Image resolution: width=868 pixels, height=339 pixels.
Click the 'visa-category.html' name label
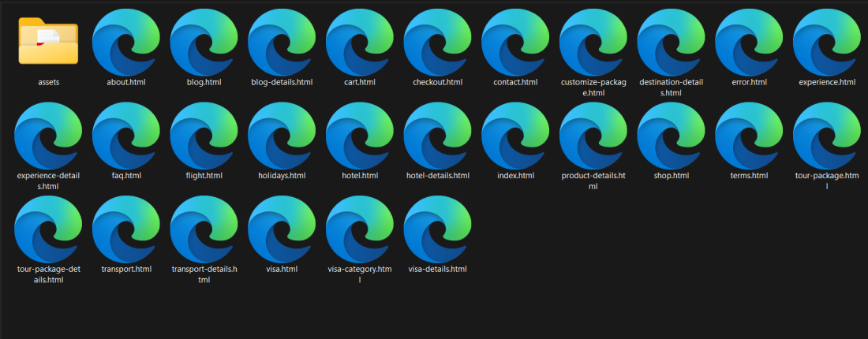[x=360, y=274]
